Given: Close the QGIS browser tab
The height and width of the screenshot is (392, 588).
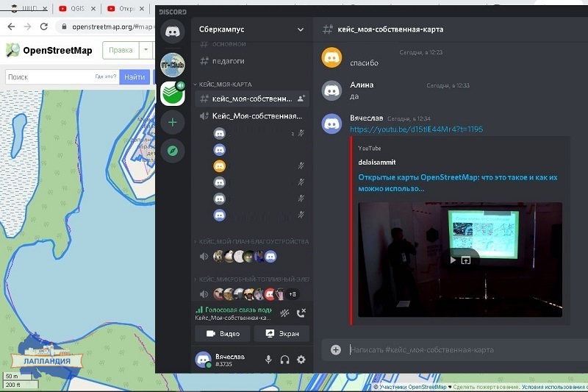Looking at the screenshot, I should click(x=93, y=8).
